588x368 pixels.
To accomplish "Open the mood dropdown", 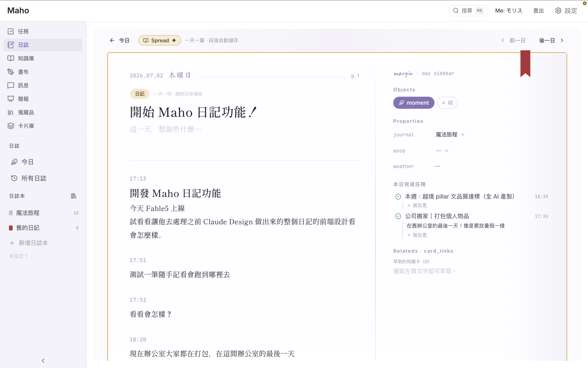I will pyautogui.click(x=442, y=151).
